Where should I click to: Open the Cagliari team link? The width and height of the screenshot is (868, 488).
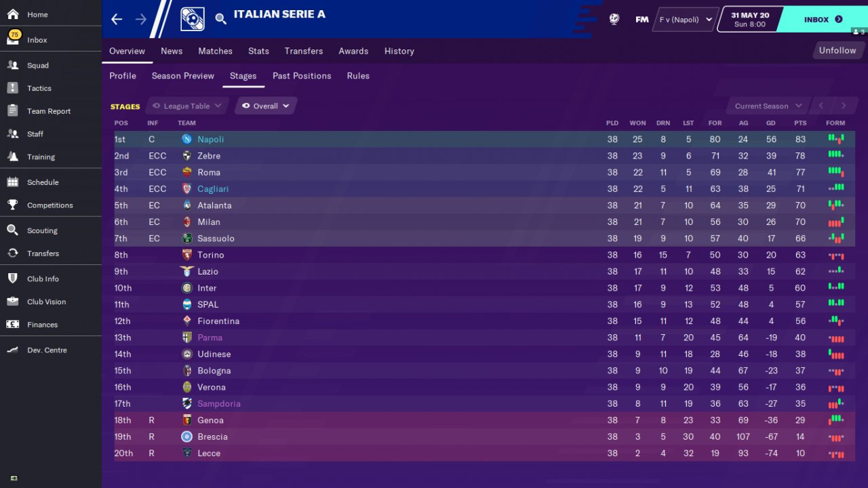click(x=213, y=189)
